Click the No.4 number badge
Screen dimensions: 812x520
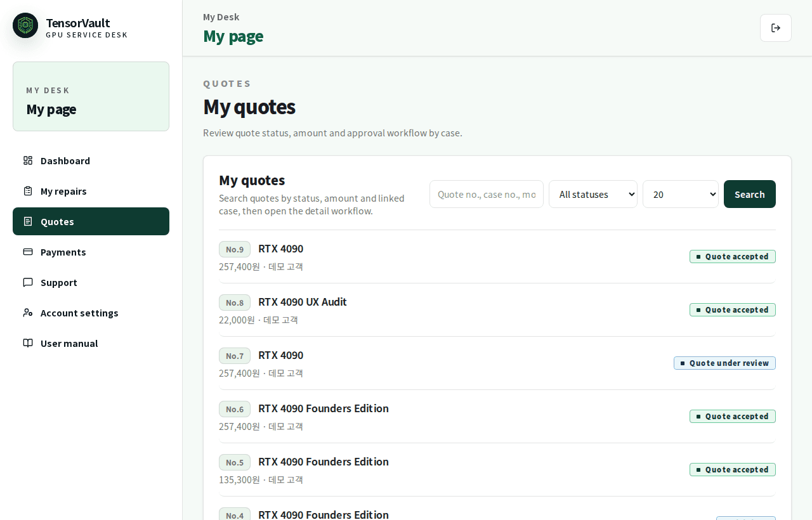point(235,514)
